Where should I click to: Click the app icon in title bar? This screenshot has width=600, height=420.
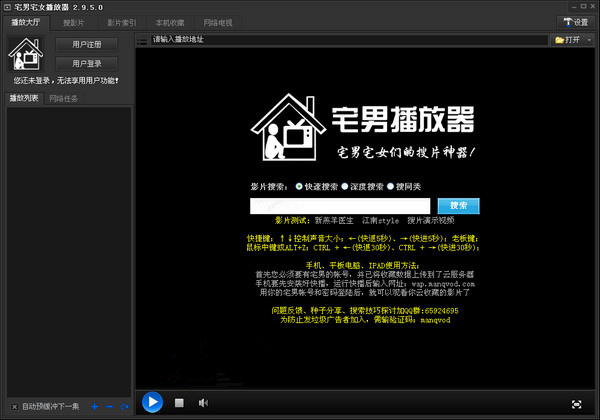coord(7,7)
